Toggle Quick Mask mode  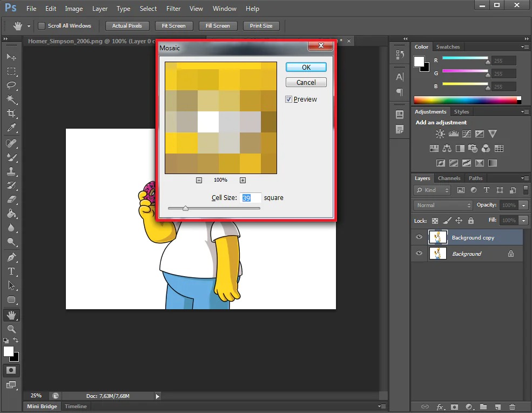click(11, 370)
